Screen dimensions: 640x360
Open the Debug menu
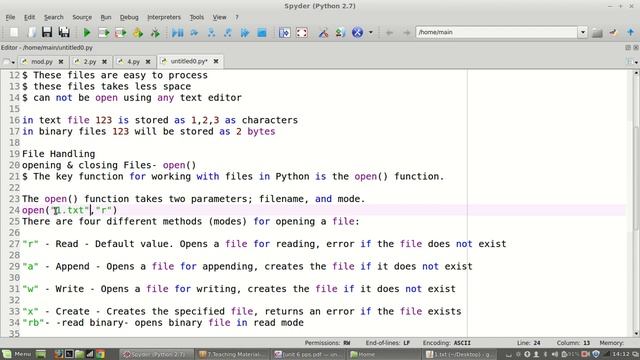(x=129, y=17)
